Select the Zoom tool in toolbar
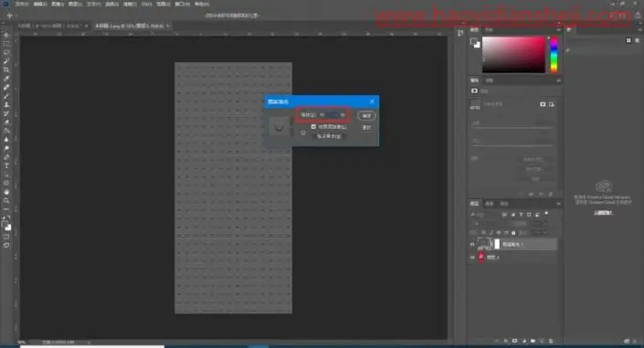 pyautogui.click(x=6, y=201)
